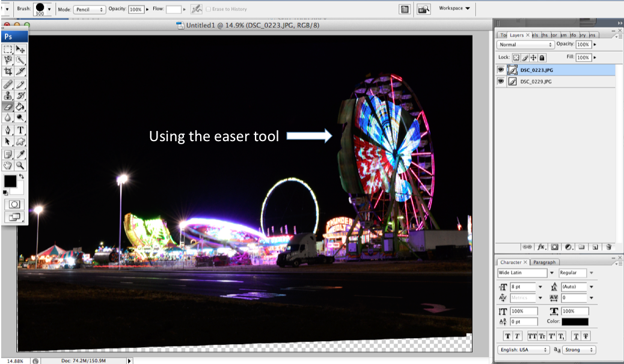Viewport: 624px width, 364px height.
Task: Select the Paint Bucket tool
Action: coord(20,107)
